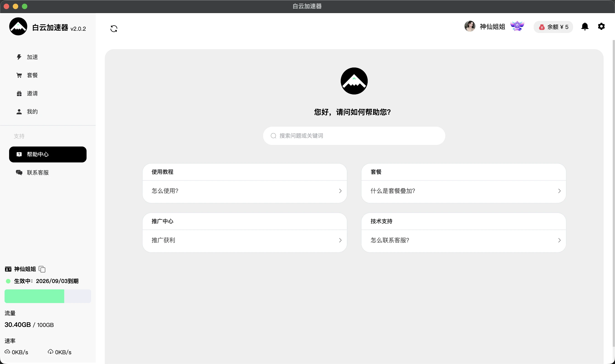Image resolution: width=615 pixels, height=364 pixels.
Task: Open 我的 profile page
Action: [32, 112]
